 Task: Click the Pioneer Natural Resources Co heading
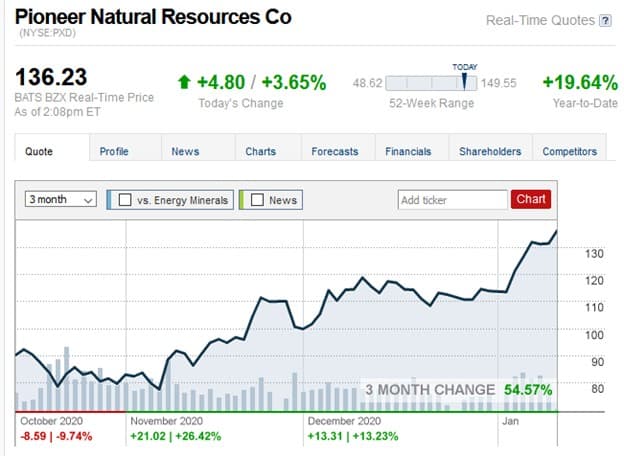point(153,17)
